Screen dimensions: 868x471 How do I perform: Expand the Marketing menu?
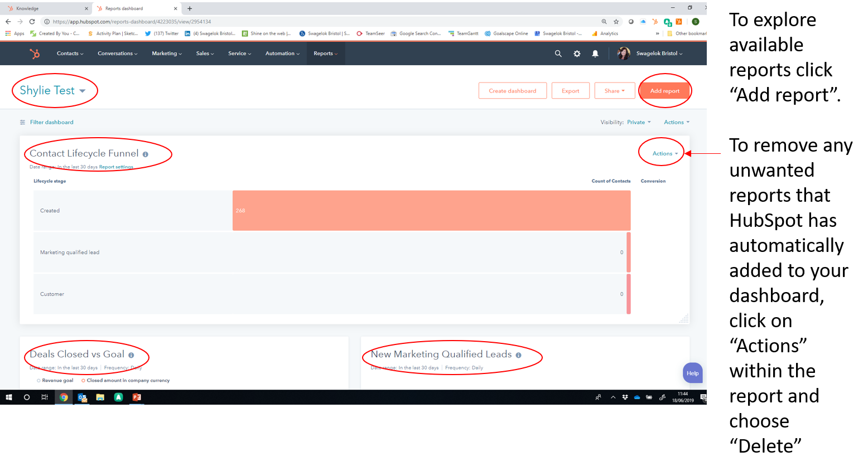tap(167, 54)
